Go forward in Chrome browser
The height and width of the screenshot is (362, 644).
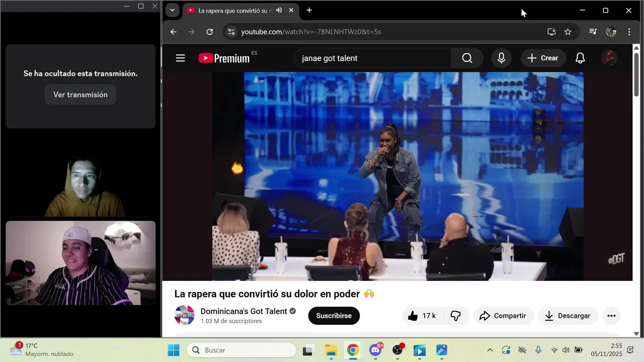pos(191,32)
